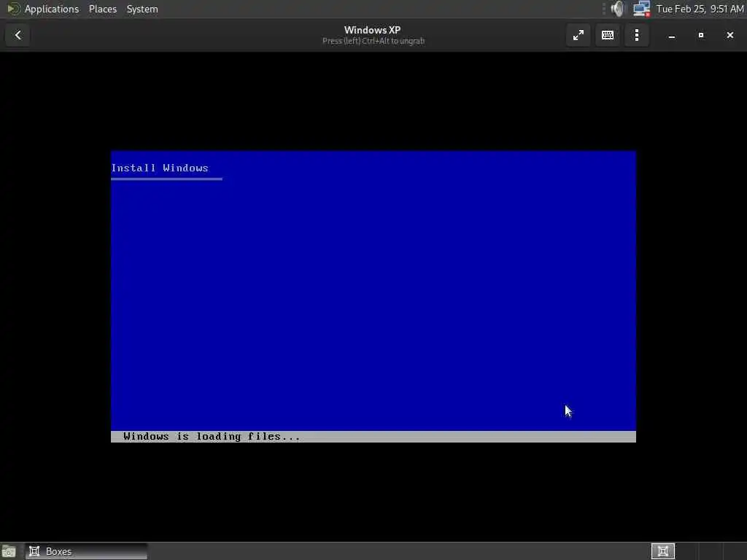This screenshot has width=747, height=560.
Task: Click the volume speaker icon
Action: (617, 9)
